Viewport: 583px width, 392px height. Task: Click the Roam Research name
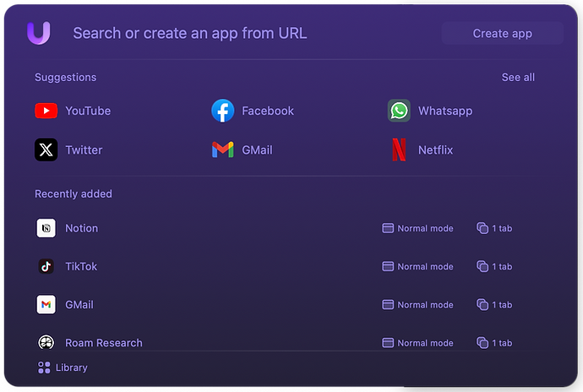coord(104,342)
